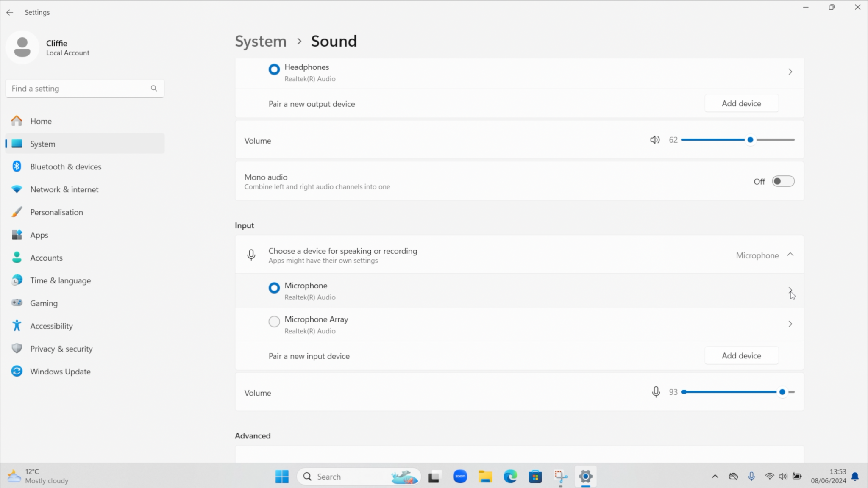The image size is (868, 488).
Task: Open the Home settings section
Action: (x=41, y=121)
